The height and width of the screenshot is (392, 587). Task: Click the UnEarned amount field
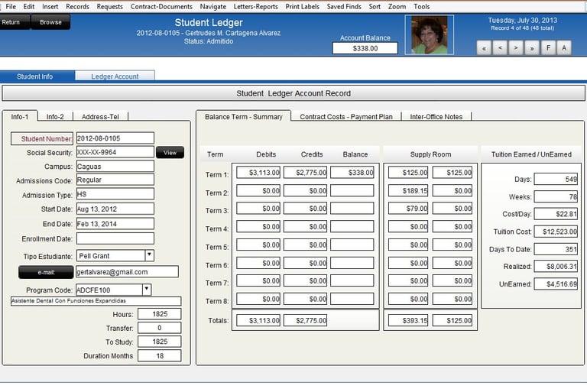[x=556, y=283]
